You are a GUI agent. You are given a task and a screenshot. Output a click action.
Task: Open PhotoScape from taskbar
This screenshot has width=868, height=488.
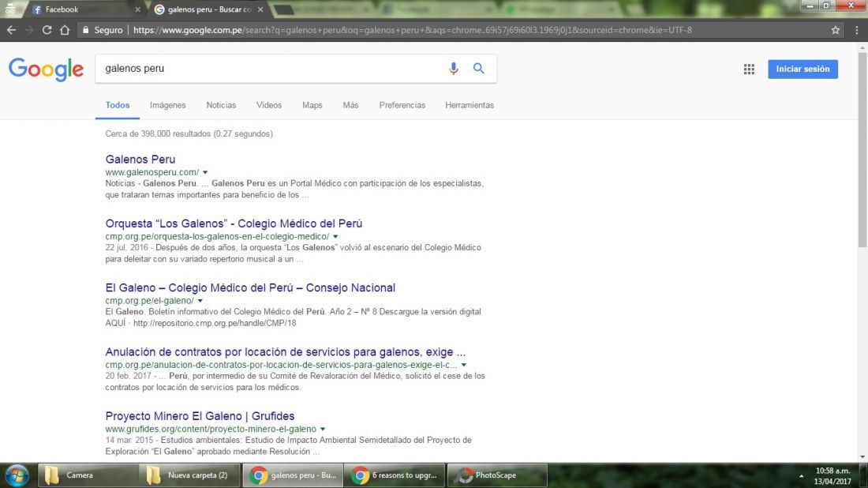pyautogui.click(x=496, y=475)
